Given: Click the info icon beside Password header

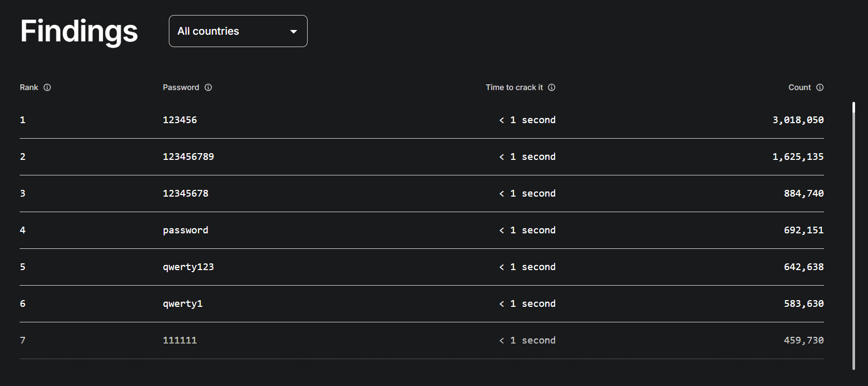Looking at the screenshot, I should point(208,87).
